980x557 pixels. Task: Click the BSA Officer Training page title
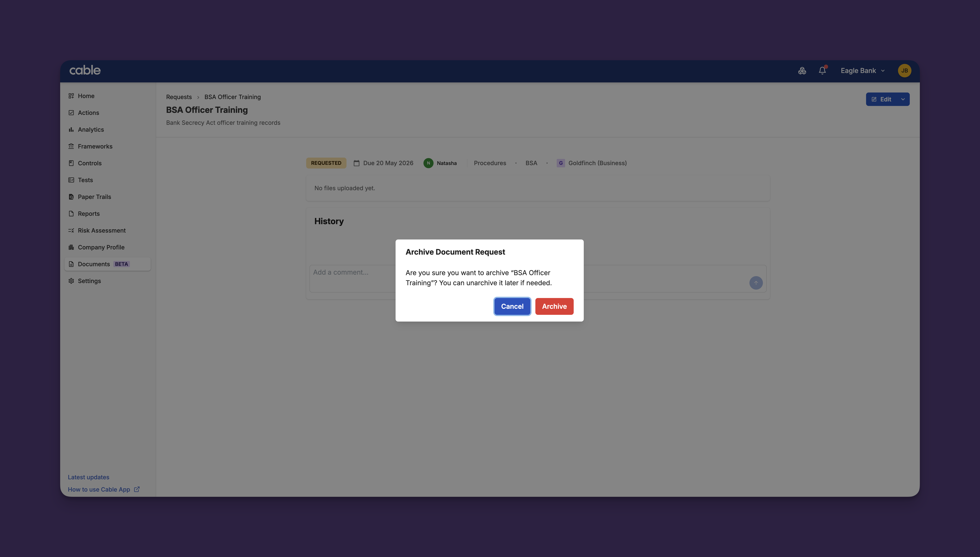coord(207,110)
